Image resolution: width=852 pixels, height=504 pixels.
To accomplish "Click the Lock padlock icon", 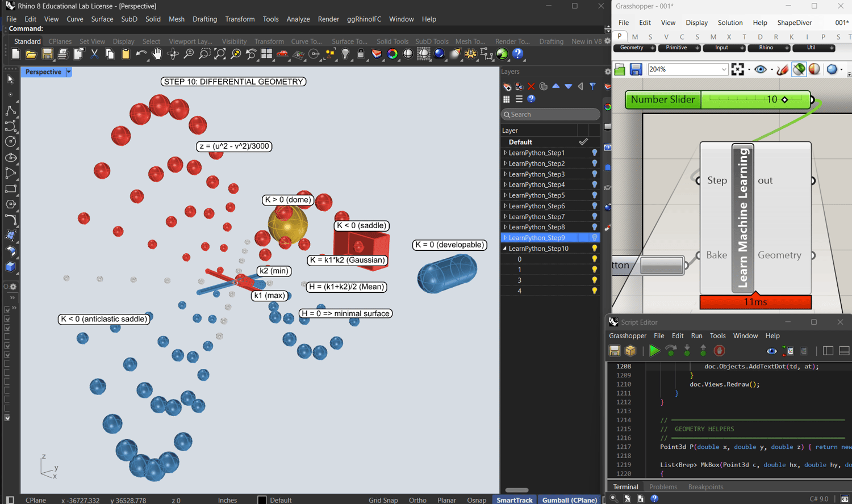I will coord(361,54).
